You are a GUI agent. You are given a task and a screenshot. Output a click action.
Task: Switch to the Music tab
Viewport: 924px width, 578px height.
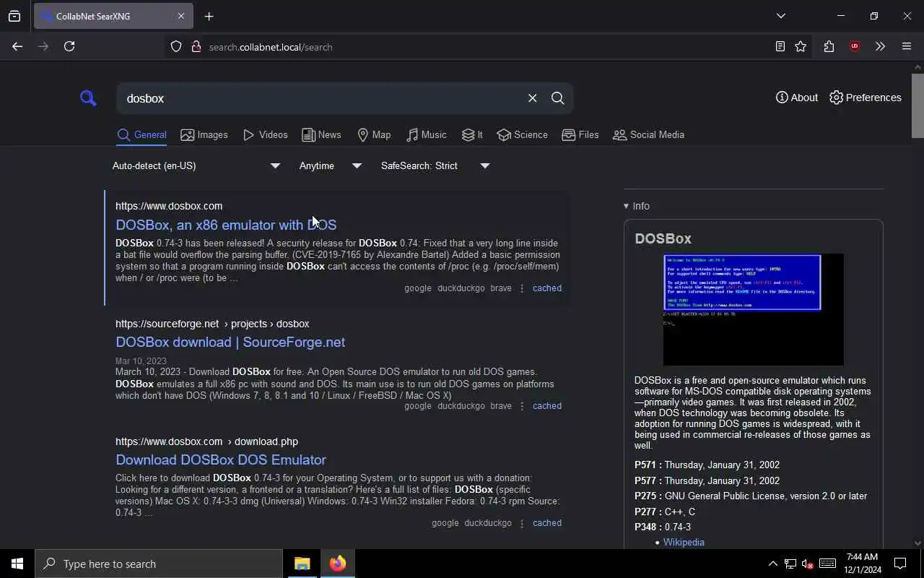tap(426, 135)
